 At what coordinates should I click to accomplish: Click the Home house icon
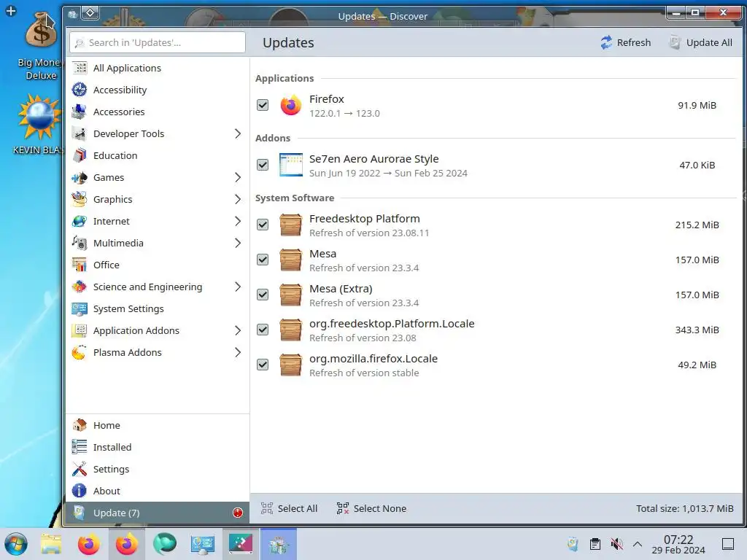click(79, 425)
